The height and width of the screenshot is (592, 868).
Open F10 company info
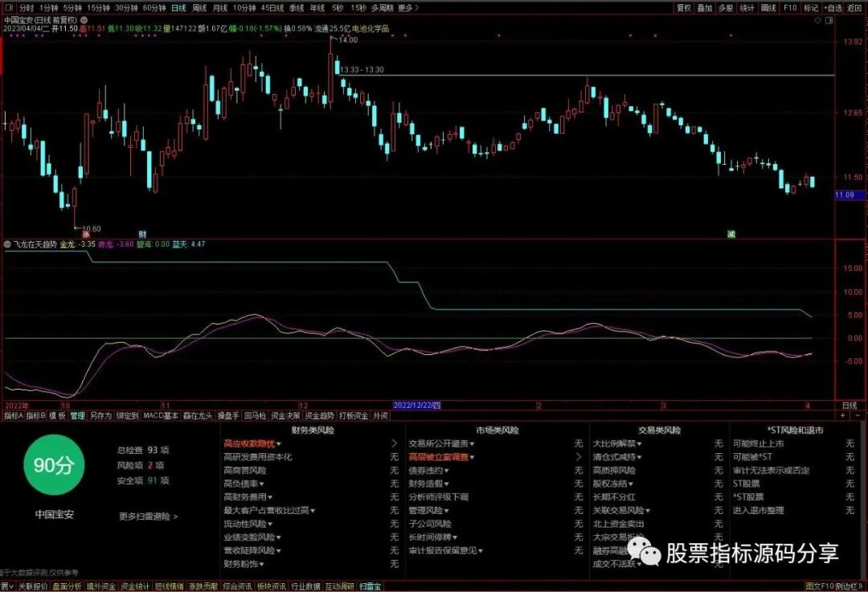coord(790,8)
